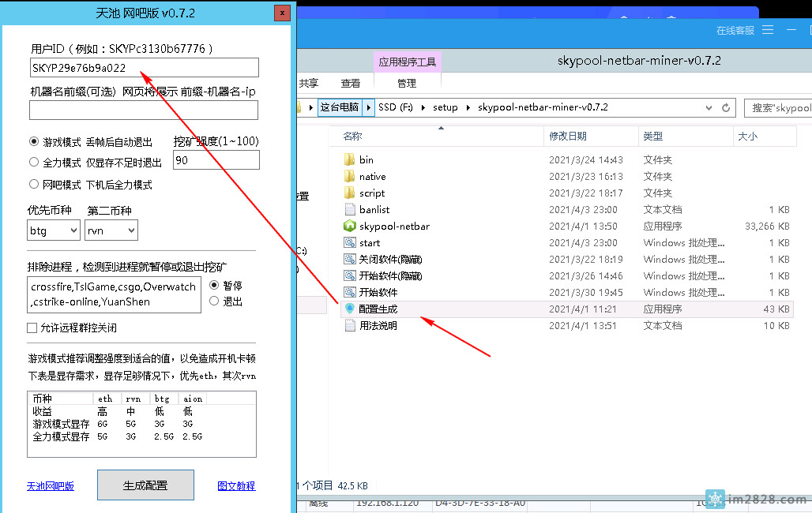
Task: Click the setup path segment
Action: [445, 107]
